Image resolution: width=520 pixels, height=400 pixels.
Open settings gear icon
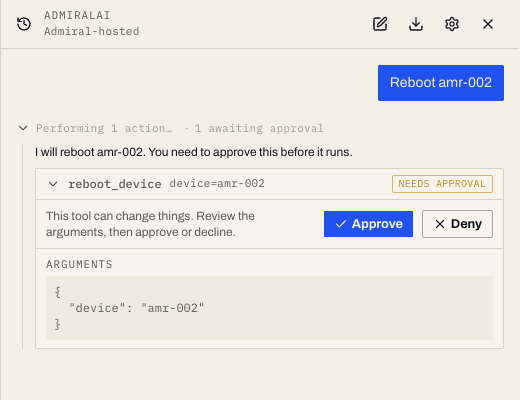pyautogui.click(x=452, y=24)
